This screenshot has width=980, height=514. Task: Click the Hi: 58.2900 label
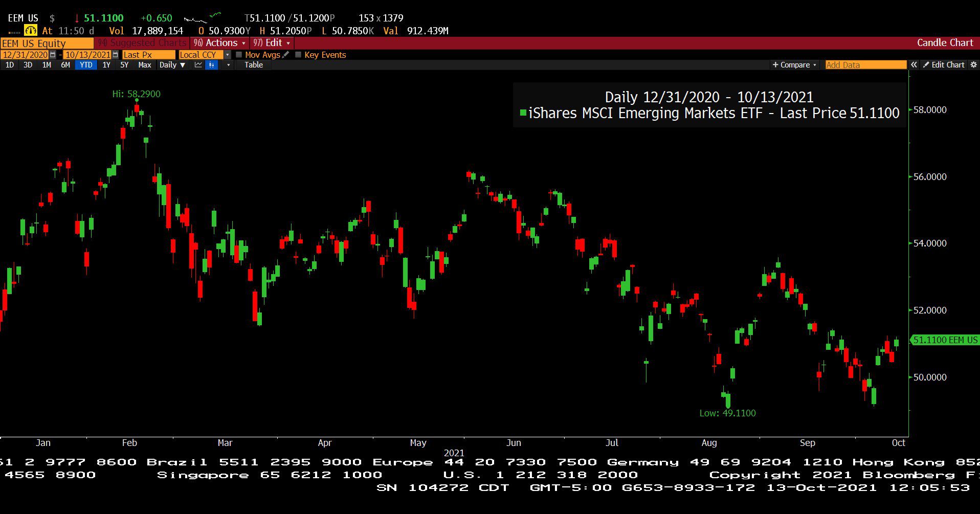click(x=136, y=94)
